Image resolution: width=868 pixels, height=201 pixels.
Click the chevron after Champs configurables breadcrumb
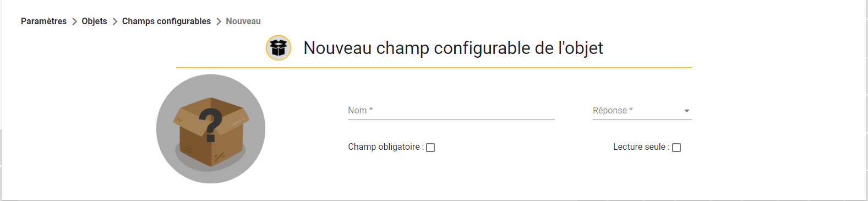(x=219, y=21)
